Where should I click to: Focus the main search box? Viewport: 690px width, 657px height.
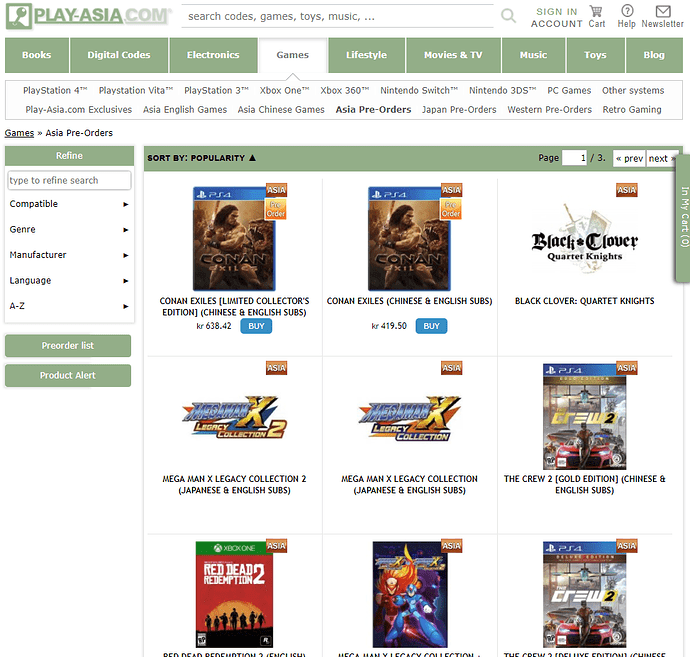[337, 16]
